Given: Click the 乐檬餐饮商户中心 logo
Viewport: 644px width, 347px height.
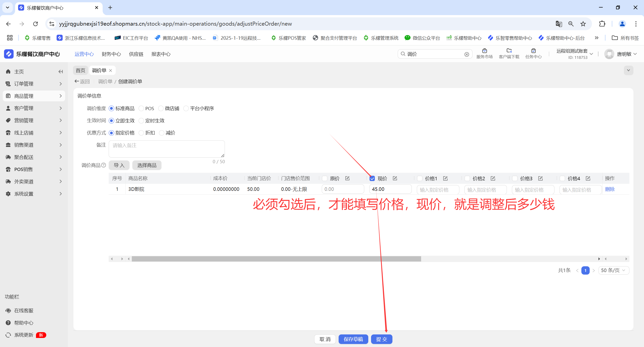Looking at the screenshot, I should tap(32, 54).
